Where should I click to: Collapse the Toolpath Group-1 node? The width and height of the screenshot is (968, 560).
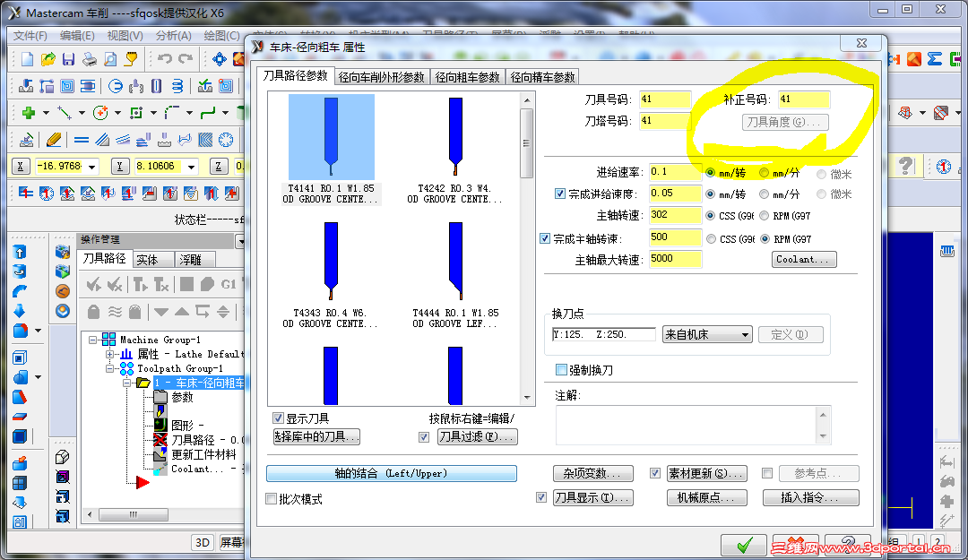(x=110, y=368)
